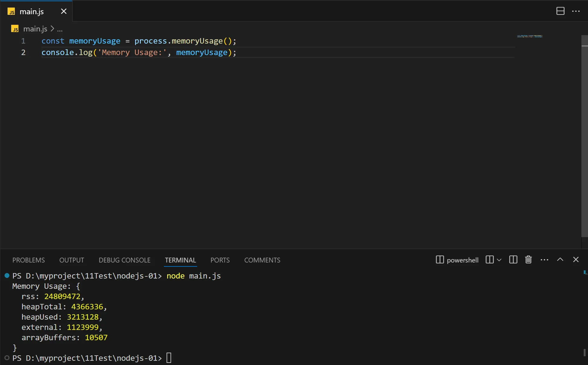This screenshot has height=365, width=588.
Task: Click the terminal icon beside powershell
Action: click(x=440, y=260)
